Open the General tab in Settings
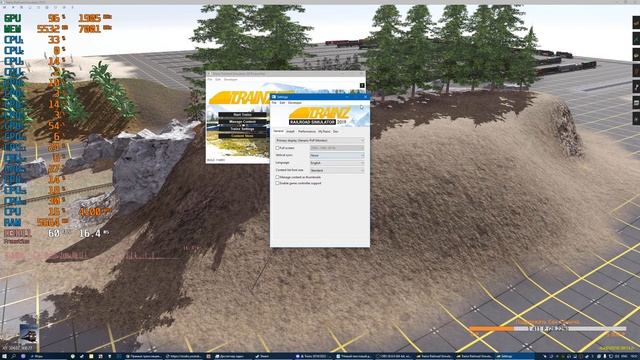The height and width of the screenshot is (360, 640). click(x=278, y=131)
